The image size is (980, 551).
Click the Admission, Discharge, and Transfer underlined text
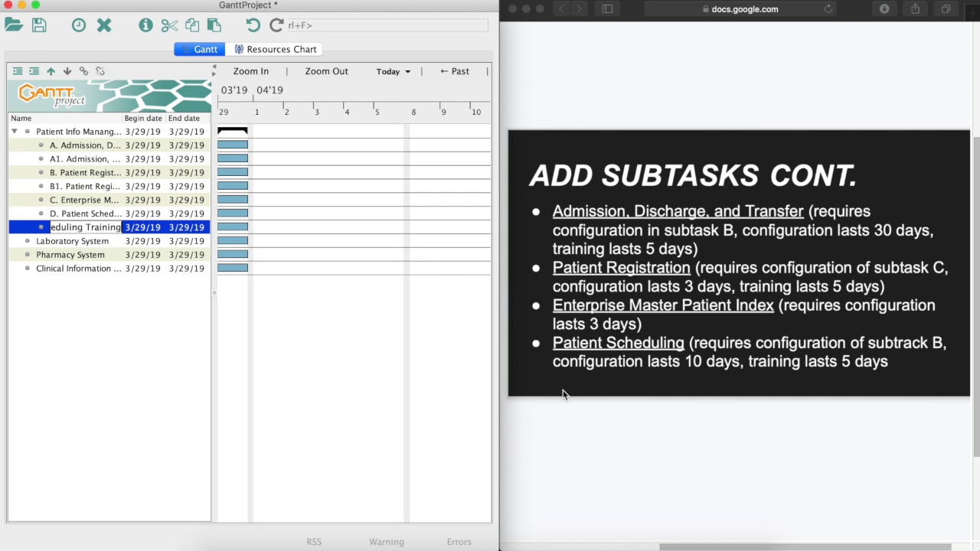point(678,211)
